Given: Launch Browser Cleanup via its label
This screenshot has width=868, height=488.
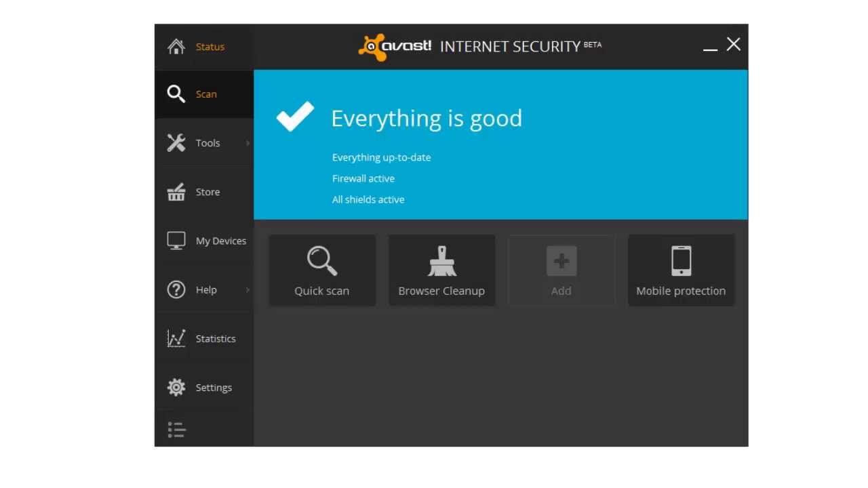Looking at the screenshot, I should [441, 291].
